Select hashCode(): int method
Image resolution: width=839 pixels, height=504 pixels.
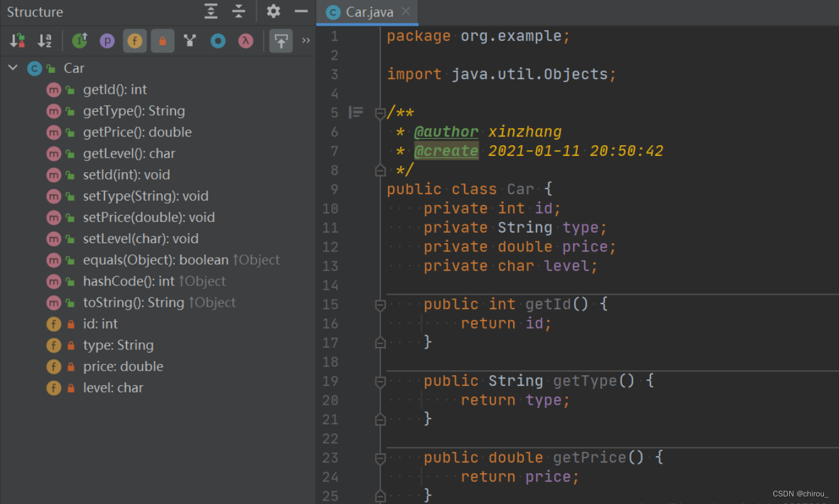pos(154,282)
